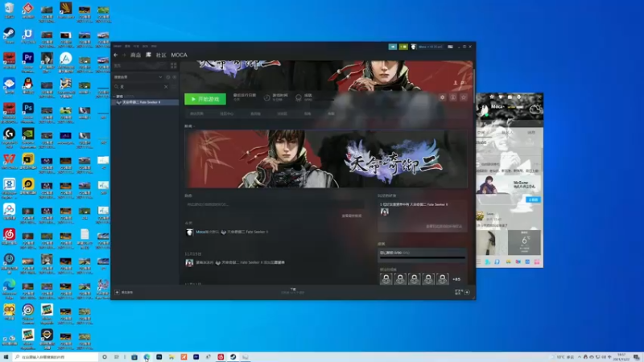Open Premiere Pro desktop icon
This screenshot has width=644, height=362.
click(x=28, y=61)
